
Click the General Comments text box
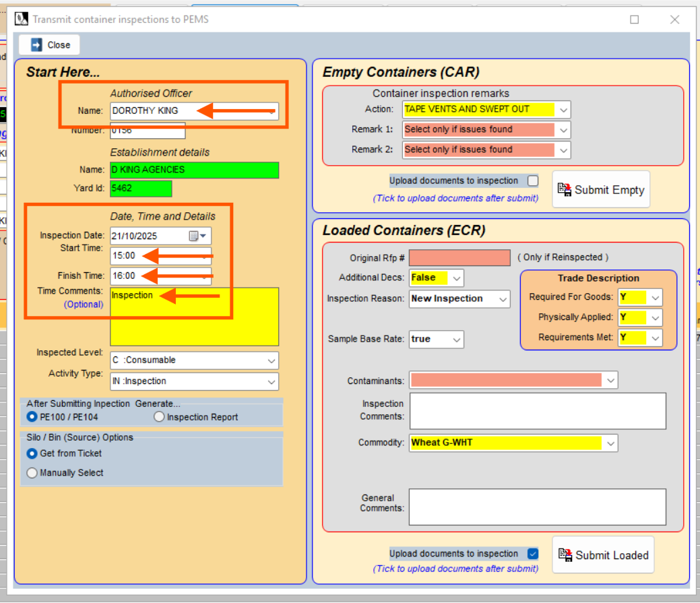point(537,507)
